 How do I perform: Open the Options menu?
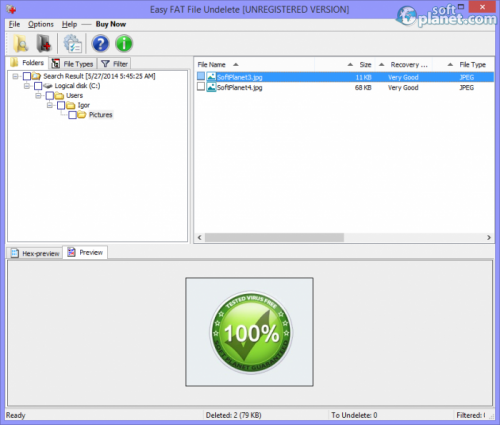tap(41, 24)
